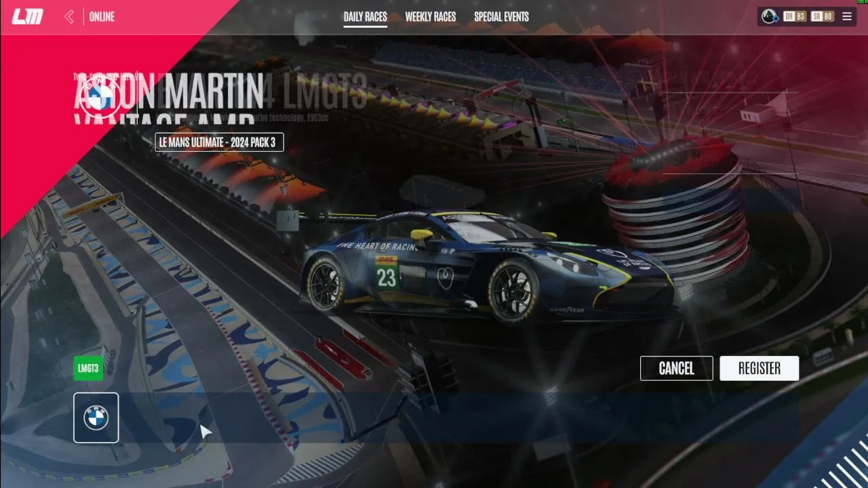The height and width of the screenshot is (488, 868).
Task: Click the Cancel button
Action: click(677, 368)
